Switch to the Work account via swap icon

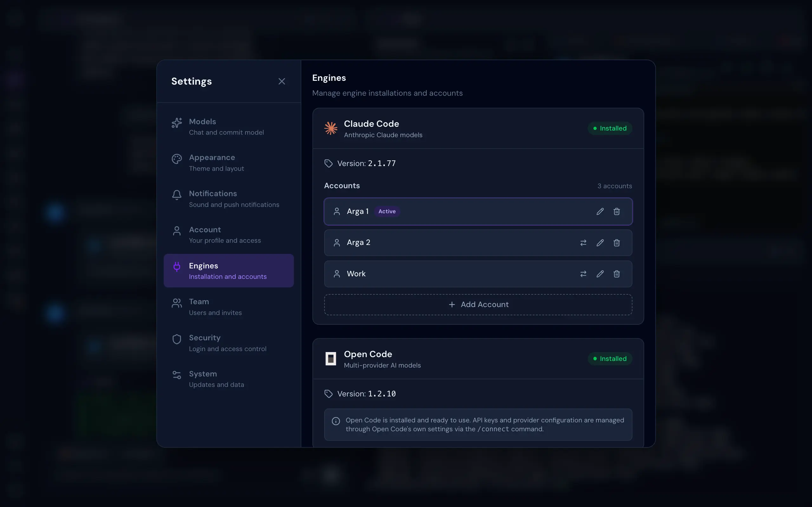click(584, 273)
